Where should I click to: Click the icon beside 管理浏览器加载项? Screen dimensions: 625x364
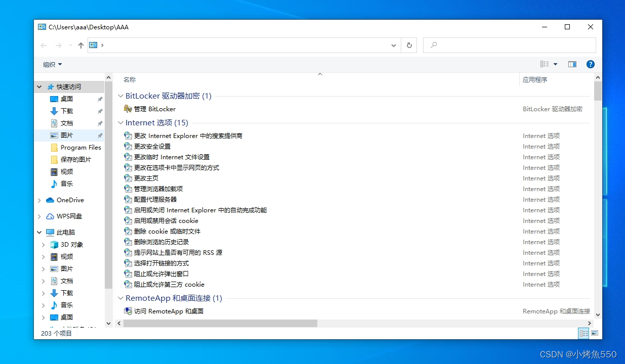(128, 189)
